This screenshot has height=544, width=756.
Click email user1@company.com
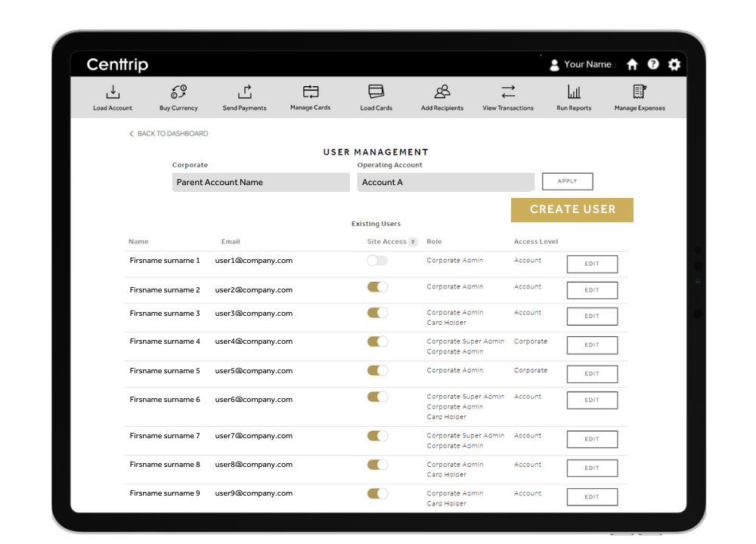pos(253,261)
